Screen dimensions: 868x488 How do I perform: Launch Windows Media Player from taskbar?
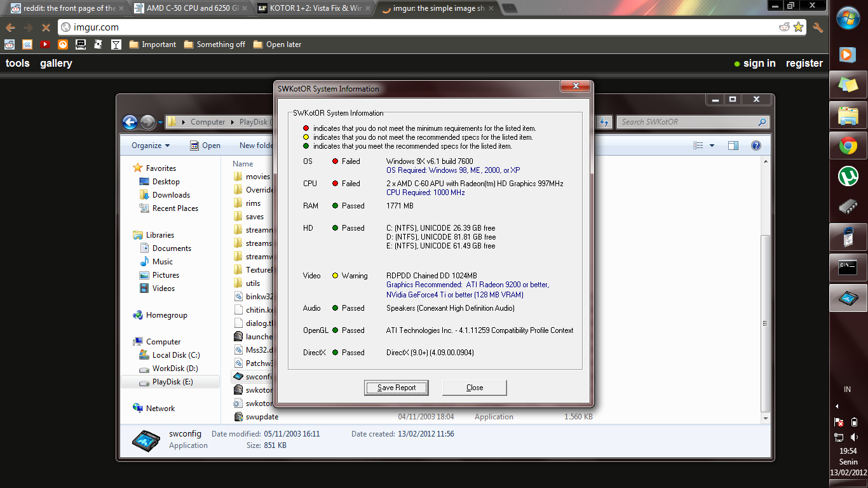click(x=848, y=54)
